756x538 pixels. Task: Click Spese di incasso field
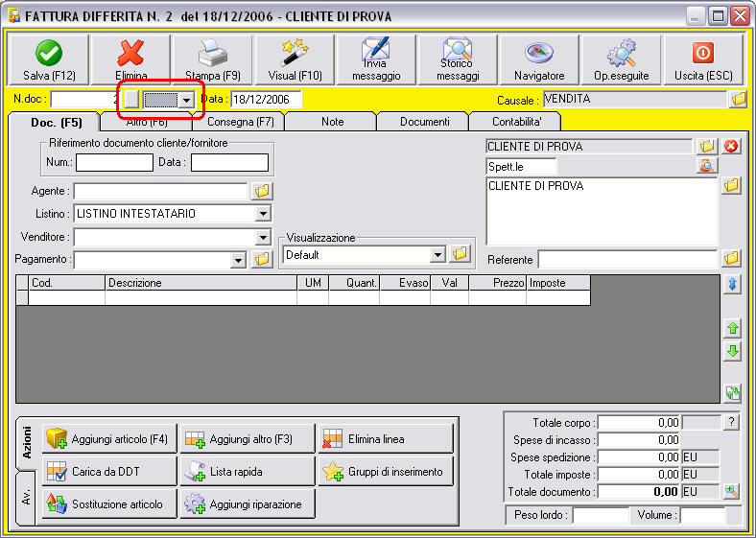pyautogui.click(x=639, y=439)
